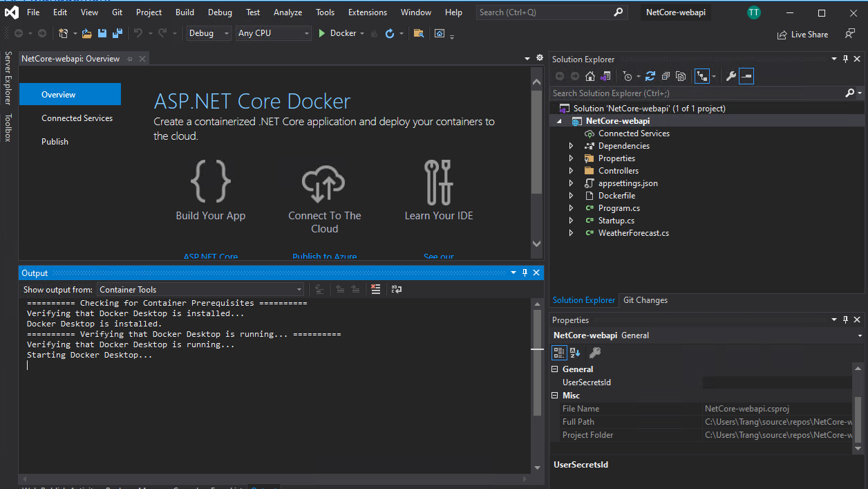
Task: Click the Live Share button
Action: (802, 35)
